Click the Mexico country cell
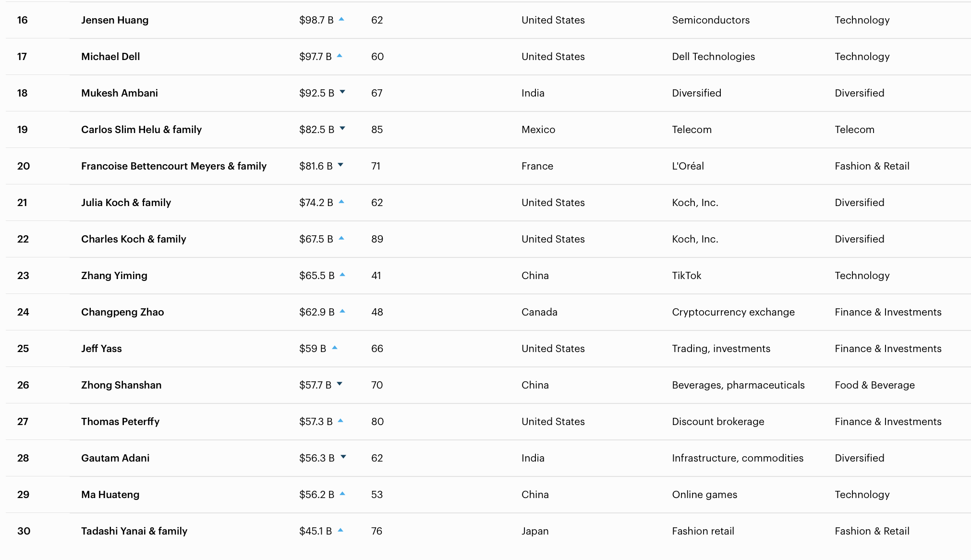The width and height of the screenshot is (971, 560). tap(538, 130)
